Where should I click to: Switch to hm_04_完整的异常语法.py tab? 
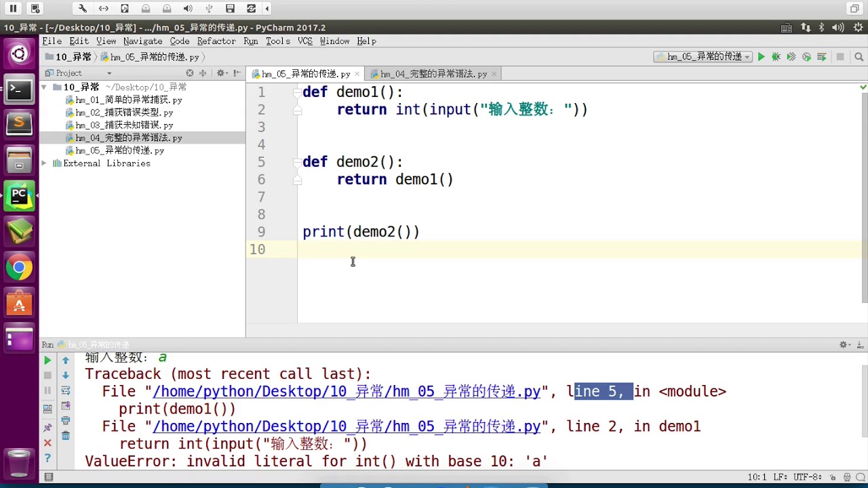(433, 74)
